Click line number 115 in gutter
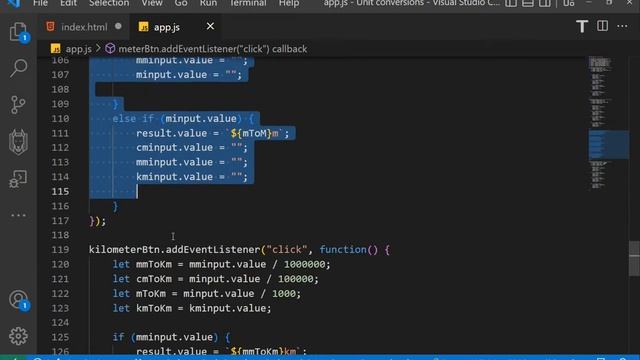This screenshot has width=640, height=360. pyautogui.click(x=60, y=191)
